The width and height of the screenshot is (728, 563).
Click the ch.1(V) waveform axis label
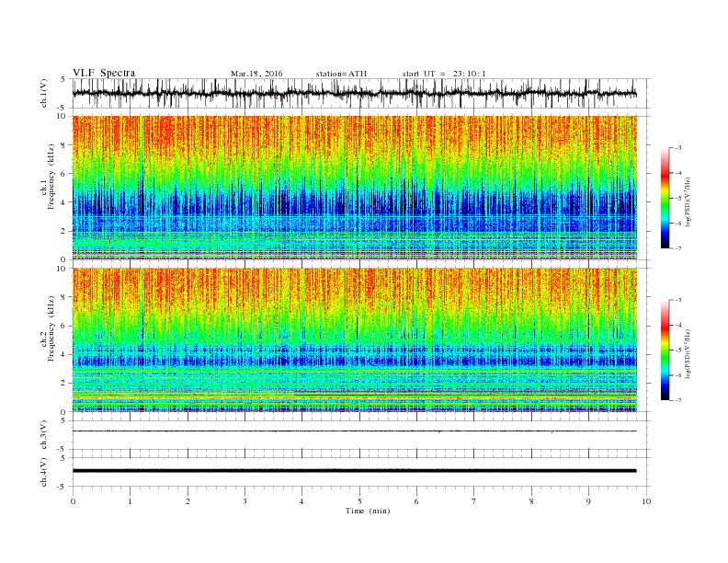coord(43,93)
